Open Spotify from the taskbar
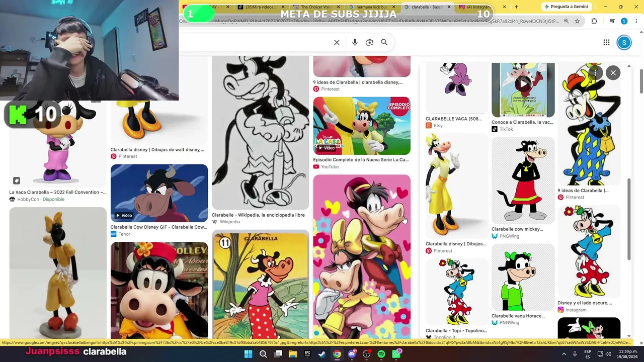This screenshot has height=362, width=644. click(x=381, y=354)
